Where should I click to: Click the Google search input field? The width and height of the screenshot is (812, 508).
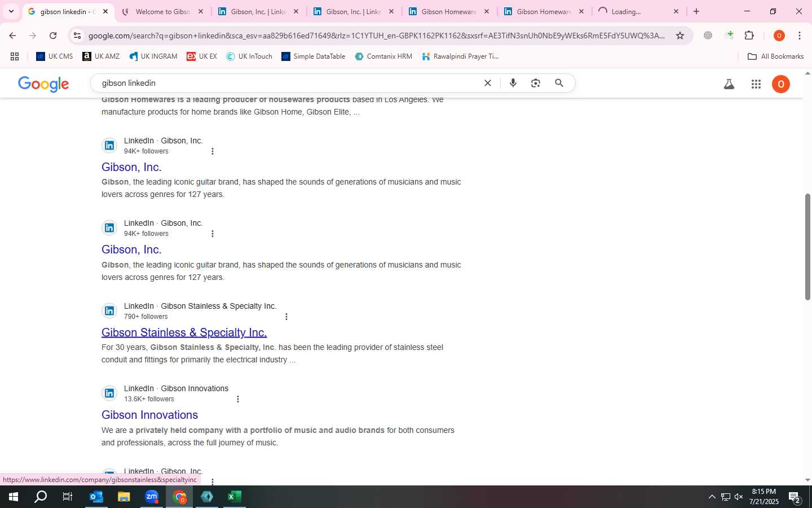pyautogui.click(x=288, y=83)
